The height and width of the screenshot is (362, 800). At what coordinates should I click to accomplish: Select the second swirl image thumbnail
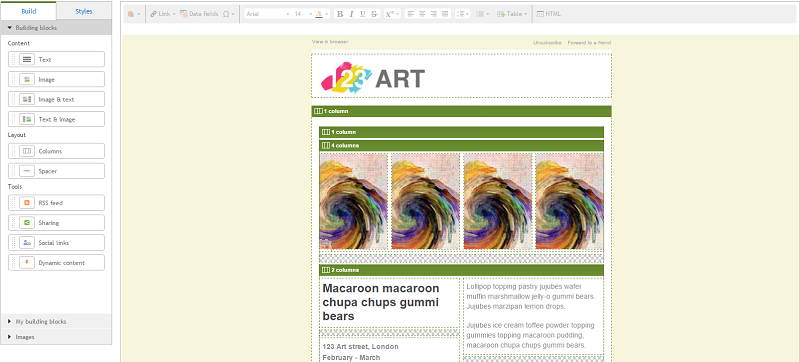[x=426, y=201]
